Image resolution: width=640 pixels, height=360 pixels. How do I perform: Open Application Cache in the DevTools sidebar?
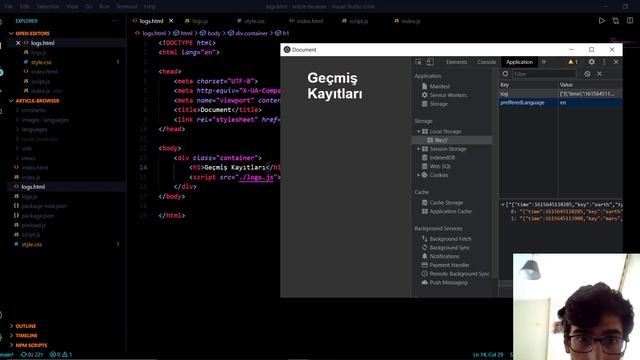tap(450, 211)
